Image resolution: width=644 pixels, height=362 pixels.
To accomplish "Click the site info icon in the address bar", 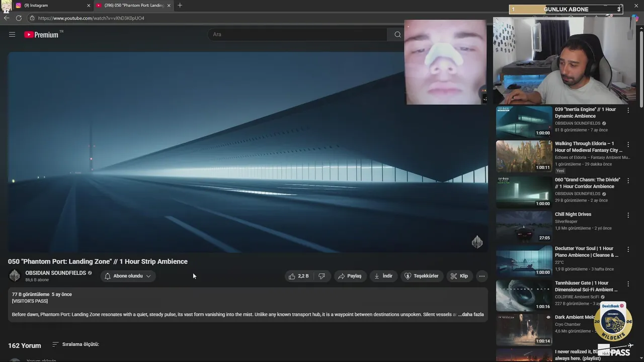I will (32, 18).
